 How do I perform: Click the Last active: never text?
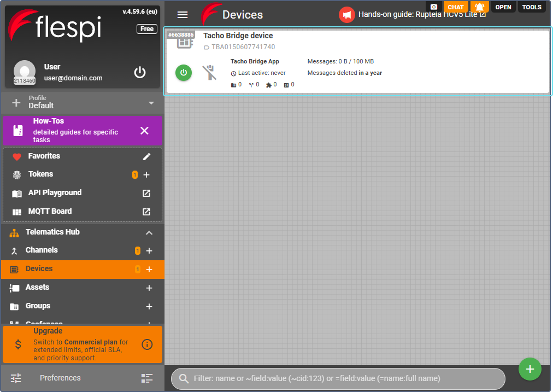click(x=262, y=73)
